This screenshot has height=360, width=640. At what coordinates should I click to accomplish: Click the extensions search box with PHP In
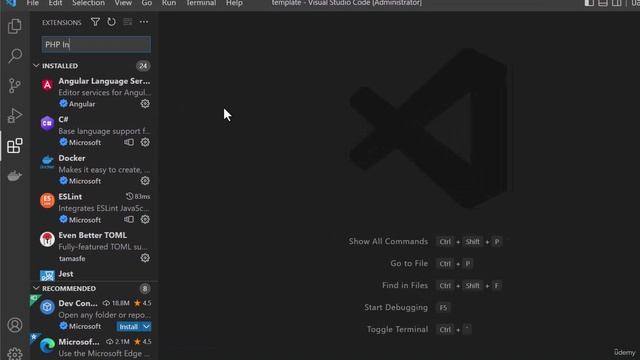pos(96,44)
